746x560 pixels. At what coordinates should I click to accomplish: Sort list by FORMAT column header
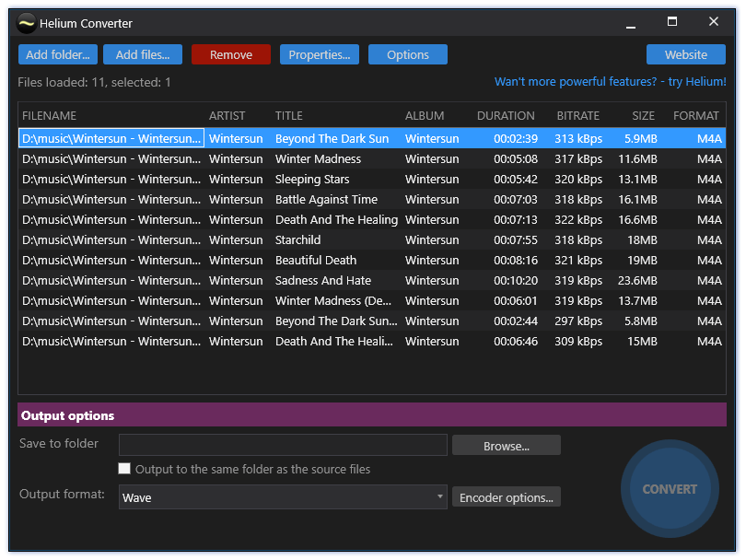(x=695, y=116)
